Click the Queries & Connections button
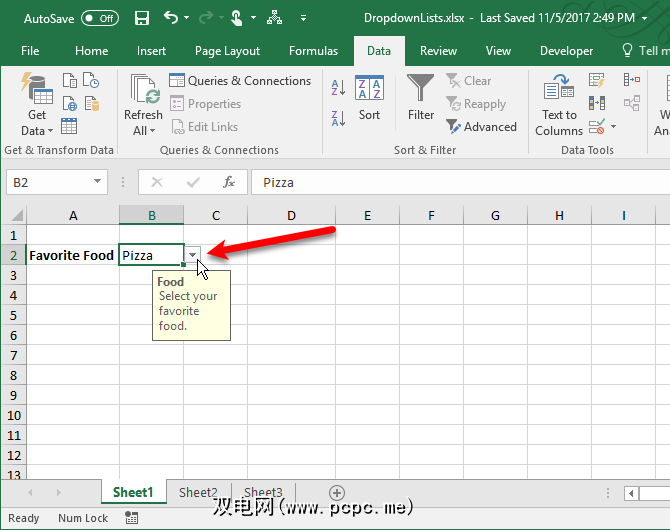The width and height of the screenshot is (670, 530). [240, 81]
